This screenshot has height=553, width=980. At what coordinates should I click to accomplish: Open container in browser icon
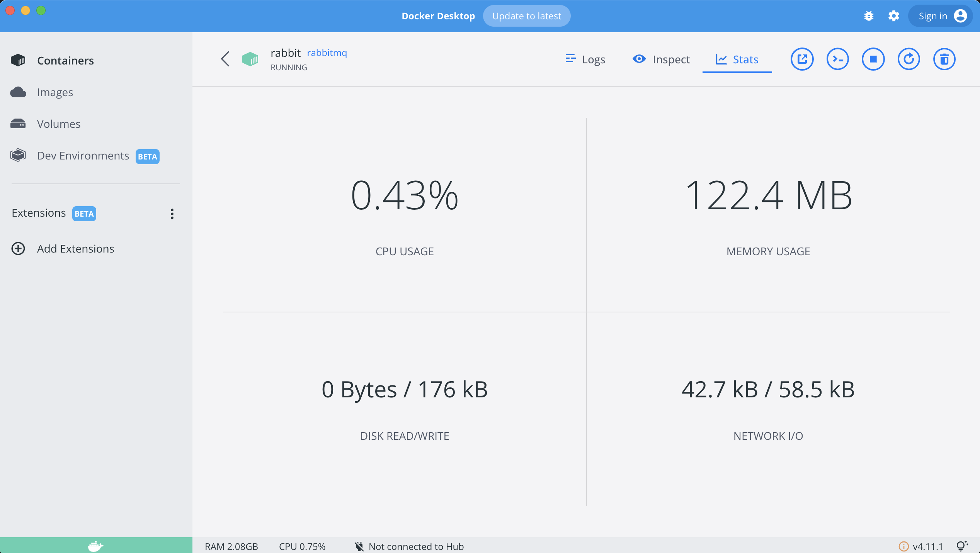tap(802, 59)
